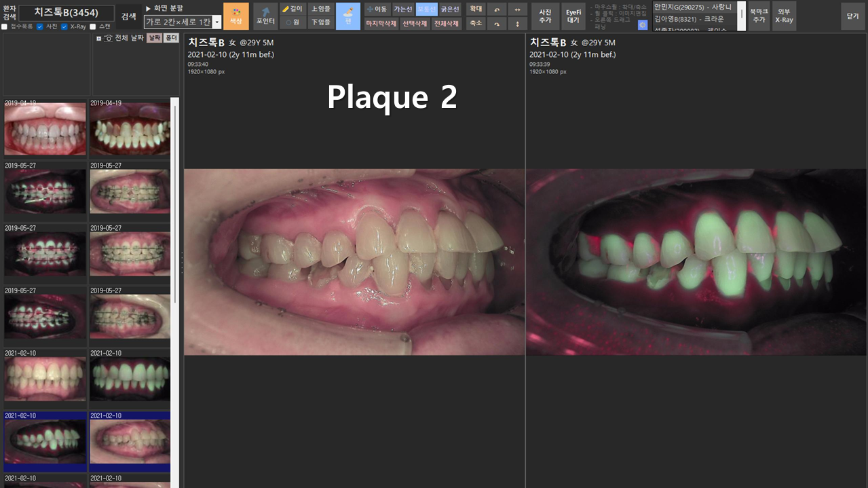Rotate image clockwise with lower curved arrow
Viewport: 868px width, 488px height.
coord(497,23)
